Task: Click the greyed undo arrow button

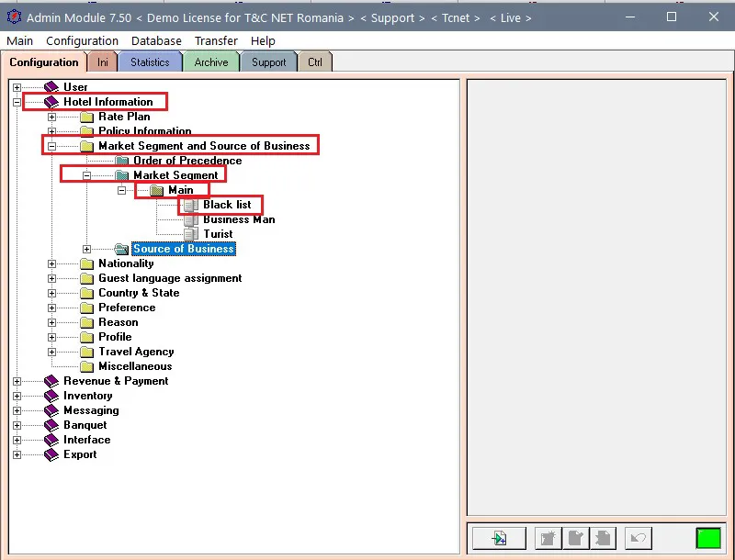Action: click(x=638, y=538)
